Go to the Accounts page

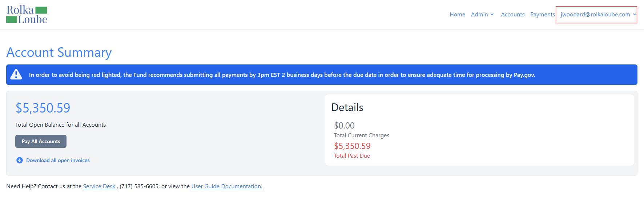tap(512, 15)
